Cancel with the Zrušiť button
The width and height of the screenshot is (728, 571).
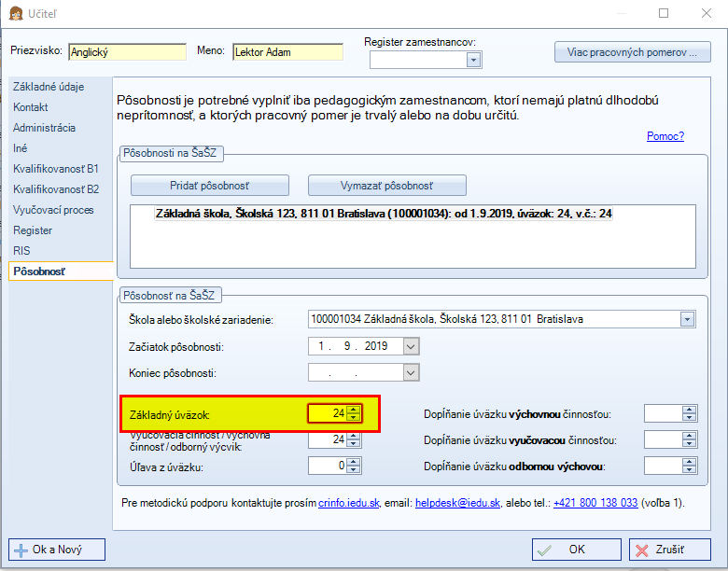tap(670, 550)
